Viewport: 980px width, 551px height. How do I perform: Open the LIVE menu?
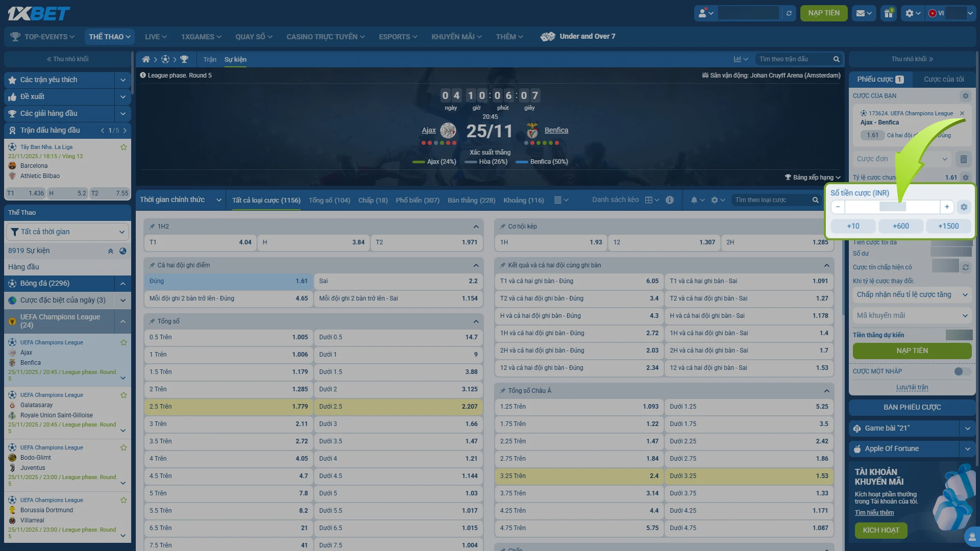point(156,37)
